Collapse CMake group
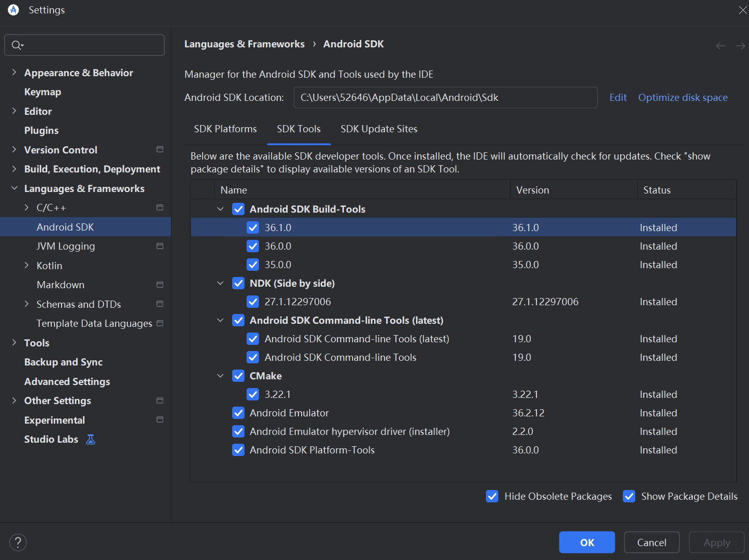The width and height of the screenshot is (749, 560). point(220,376)
